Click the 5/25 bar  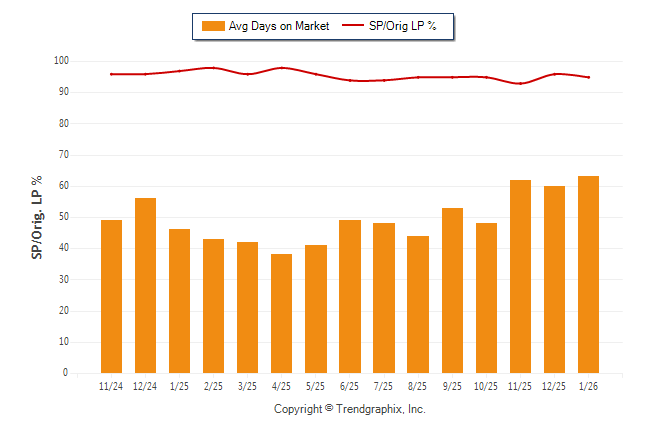pos(315,308)
